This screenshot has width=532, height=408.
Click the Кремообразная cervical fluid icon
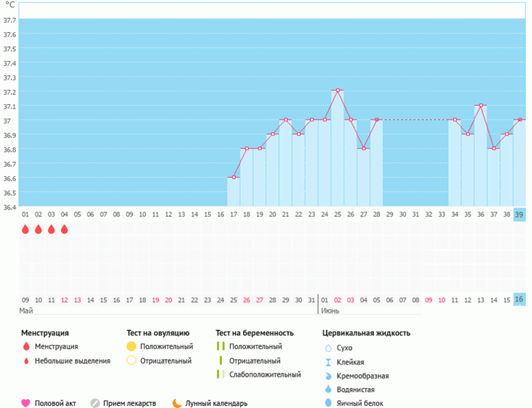328,376
